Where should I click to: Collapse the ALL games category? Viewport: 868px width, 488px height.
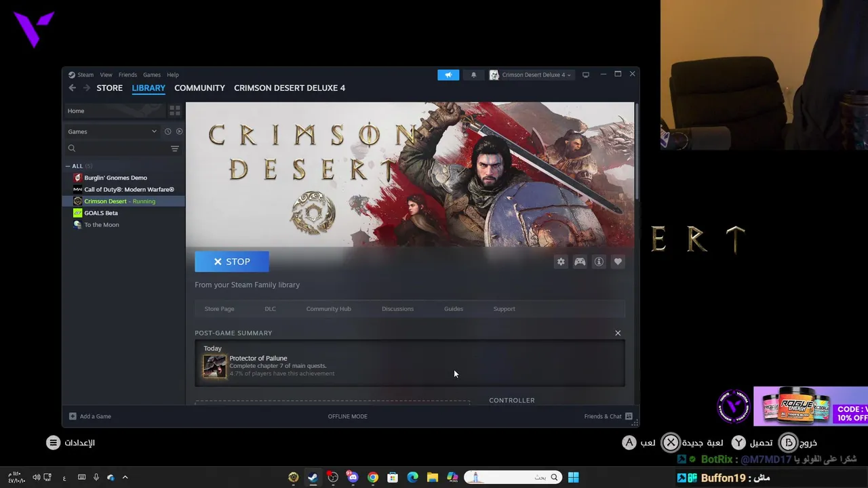(x=68, y=166)
